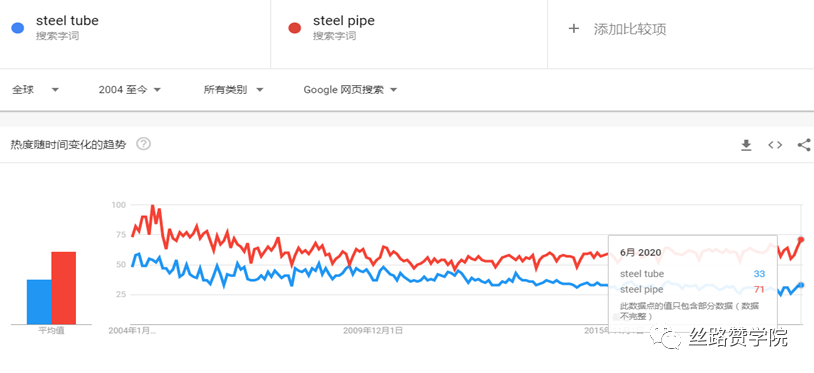
Task: Share the interest over time chart
Action: (804, 145)
